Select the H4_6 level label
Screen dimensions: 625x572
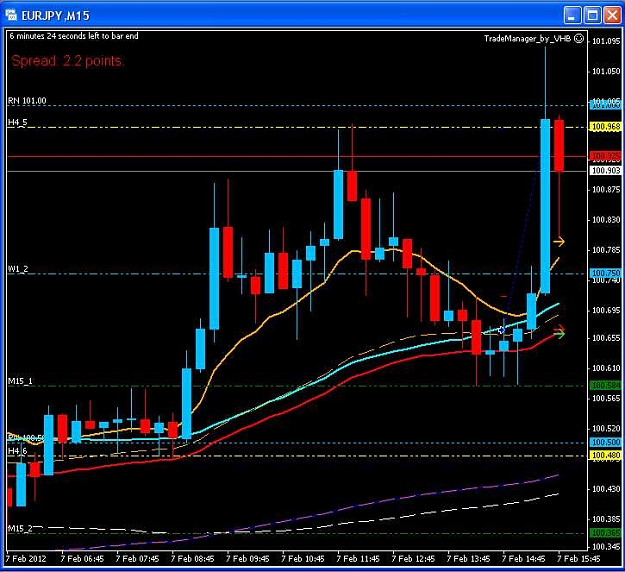click(18, 451)
